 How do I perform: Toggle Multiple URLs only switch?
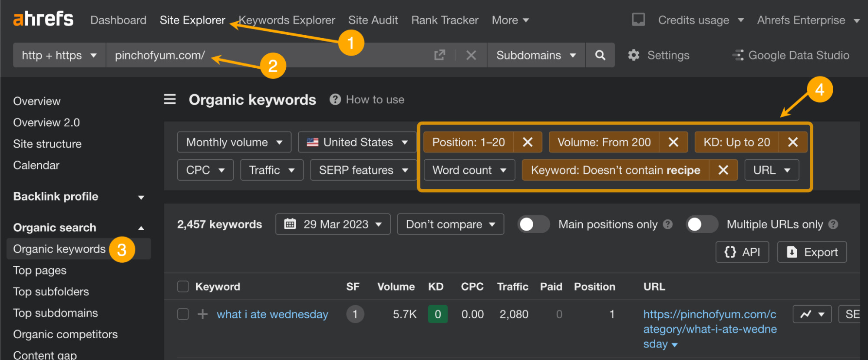[x=702, y=224]
